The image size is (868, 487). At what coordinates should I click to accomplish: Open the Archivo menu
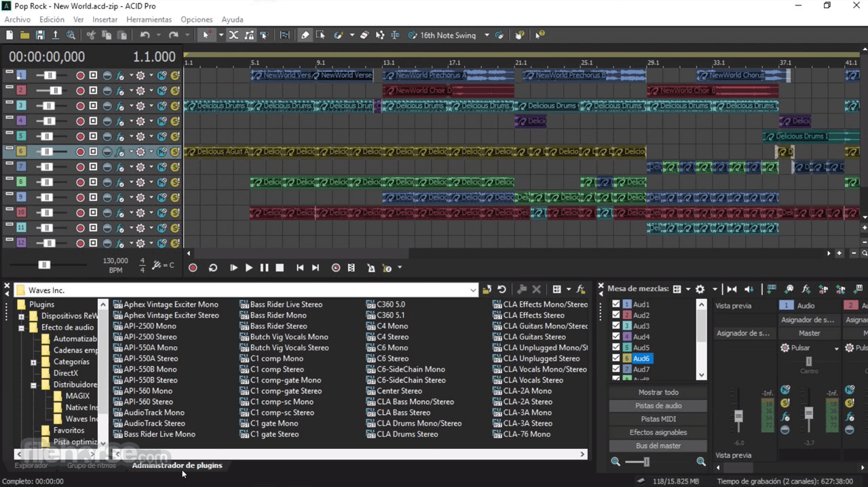(x=18, y=20)
